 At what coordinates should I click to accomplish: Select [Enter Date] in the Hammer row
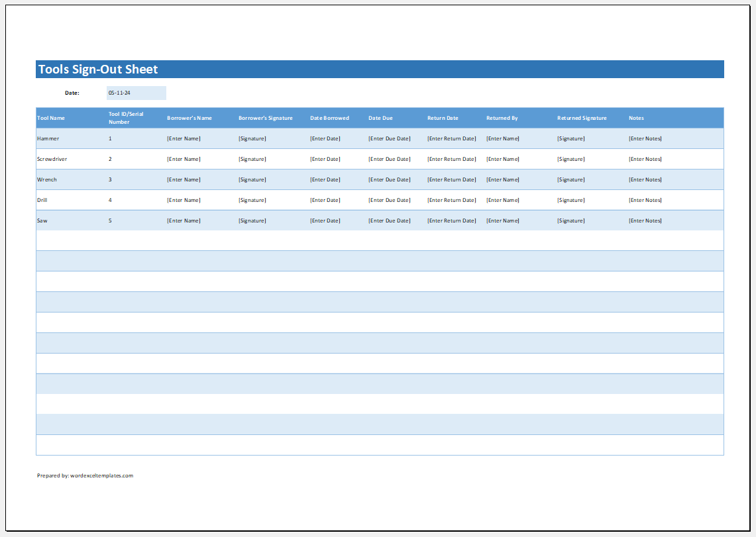click(x=325, y=138)
